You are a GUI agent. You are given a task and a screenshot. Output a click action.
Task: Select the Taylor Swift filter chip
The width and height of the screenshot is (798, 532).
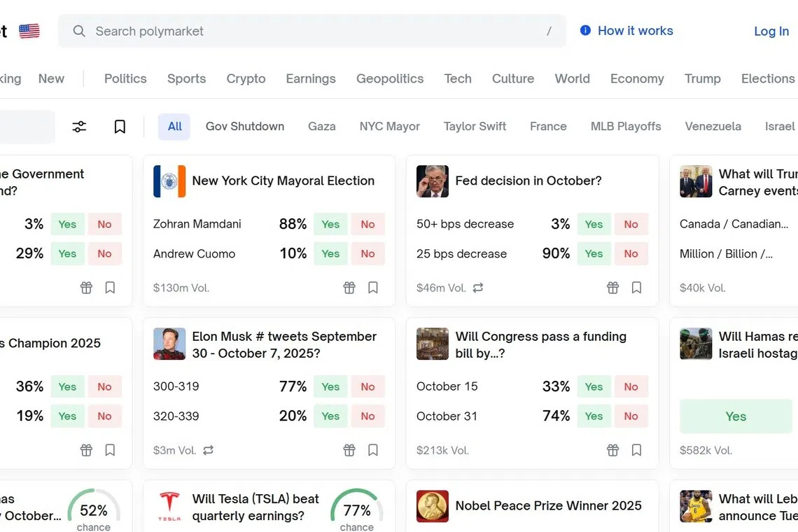pyautogui.click(x=475, y=126)
